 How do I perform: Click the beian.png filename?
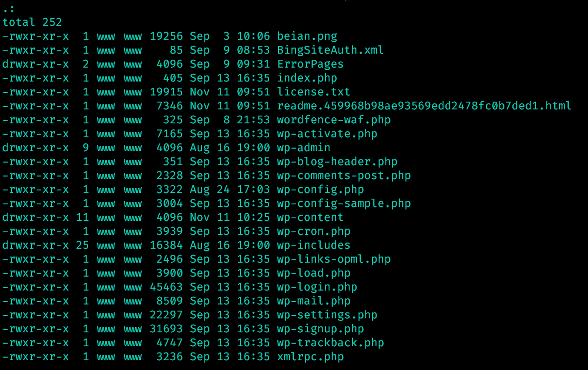point(307,36)
